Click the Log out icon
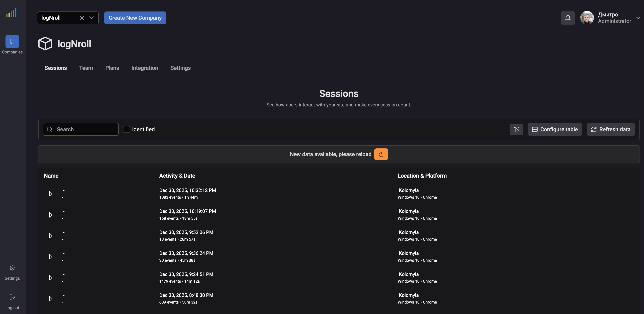Viewport: 644px width, 314px height. pos(12,297)
